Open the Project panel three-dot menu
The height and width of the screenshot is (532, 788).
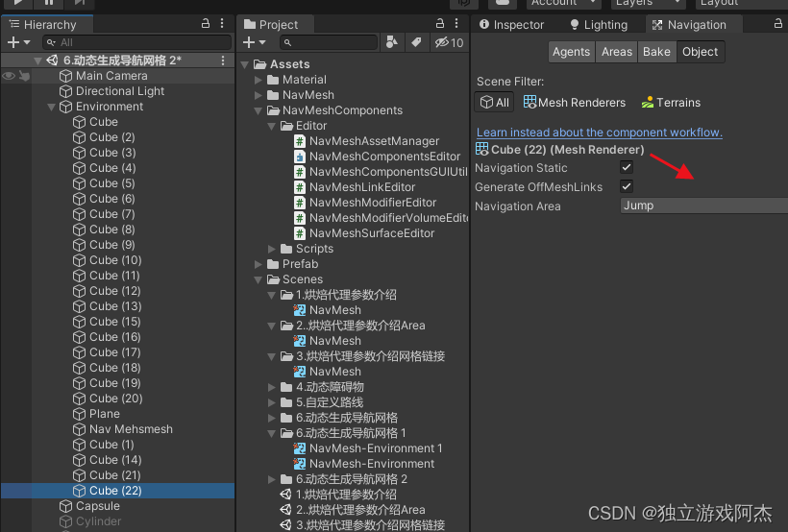coord(456,24)
